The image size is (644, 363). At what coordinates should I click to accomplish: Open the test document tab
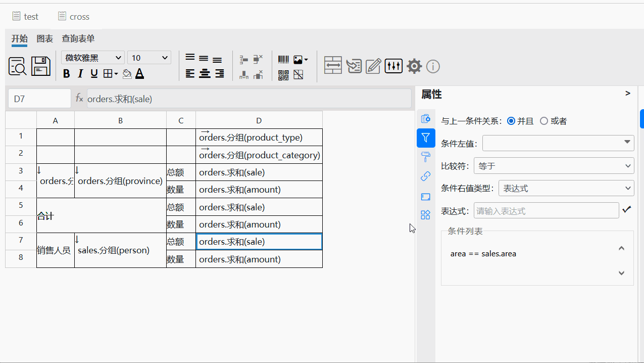click(x=25, y=17)
